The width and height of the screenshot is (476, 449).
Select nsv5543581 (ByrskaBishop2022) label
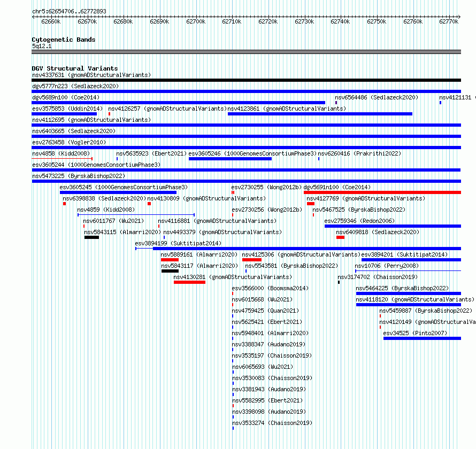(x=291, y=266)
